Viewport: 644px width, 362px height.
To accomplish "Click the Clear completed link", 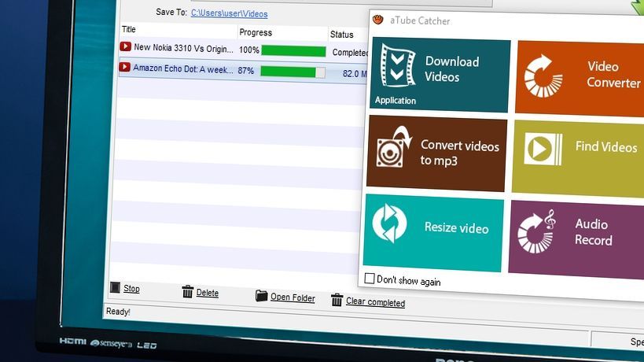I will point(375,302).
